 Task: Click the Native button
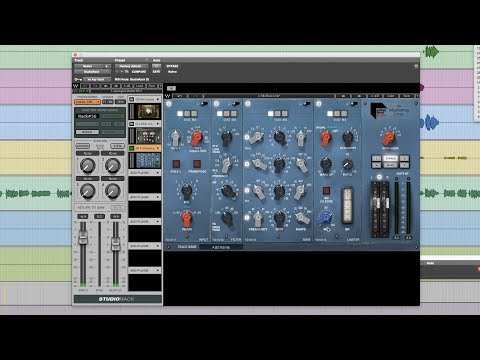[172, 72]
